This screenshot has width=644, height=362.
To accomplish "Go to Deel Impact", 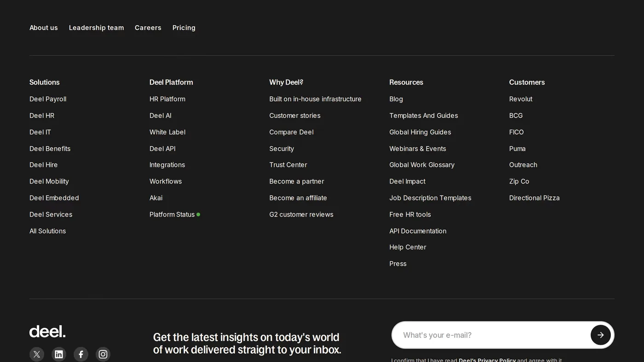I will click(407, 181).
